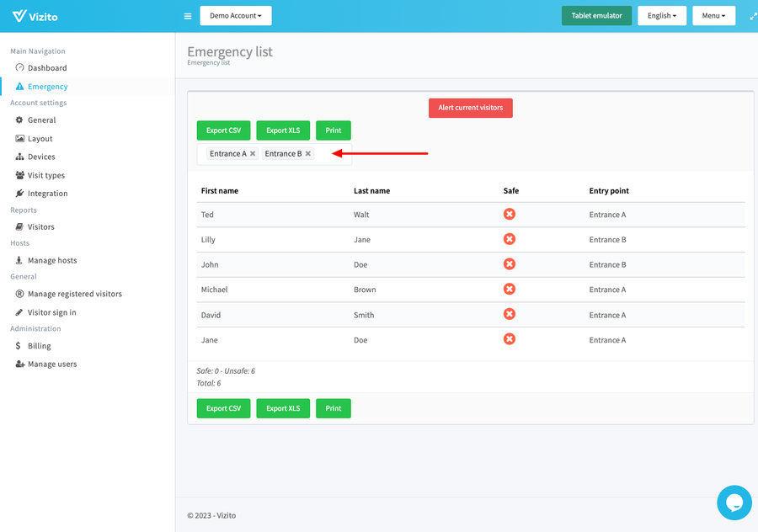
Task: Click the top Export CSV button
Action: 223,130
